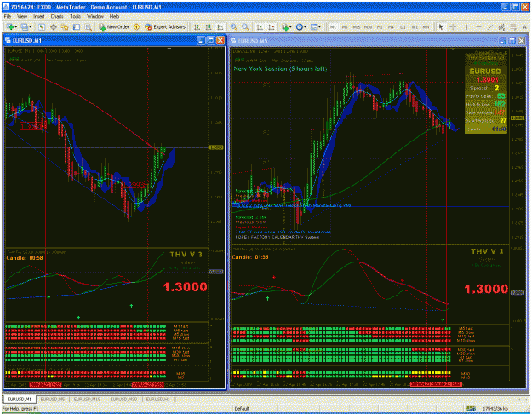Select the Fibonacci Retracement tool
This screenshot has width=532, height=414.
click(x=513, y=26)
